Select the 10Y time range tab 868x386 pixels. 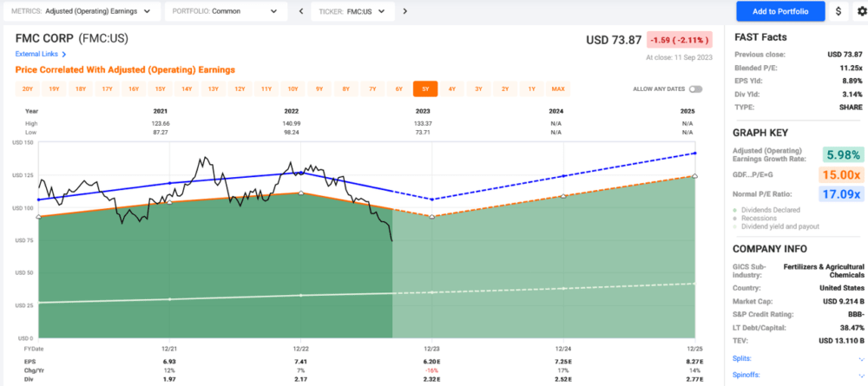point(293,89)
